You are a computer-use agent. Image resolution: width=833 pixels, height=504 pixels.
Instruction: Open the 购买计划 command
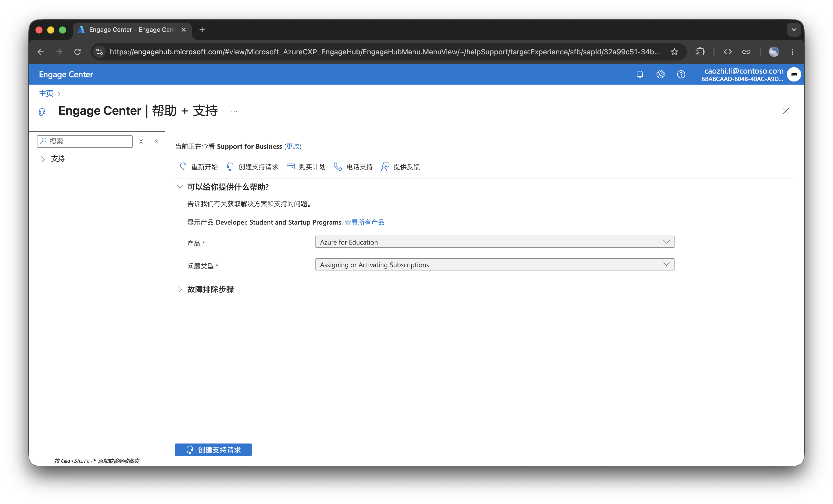[x=306, y=167]
